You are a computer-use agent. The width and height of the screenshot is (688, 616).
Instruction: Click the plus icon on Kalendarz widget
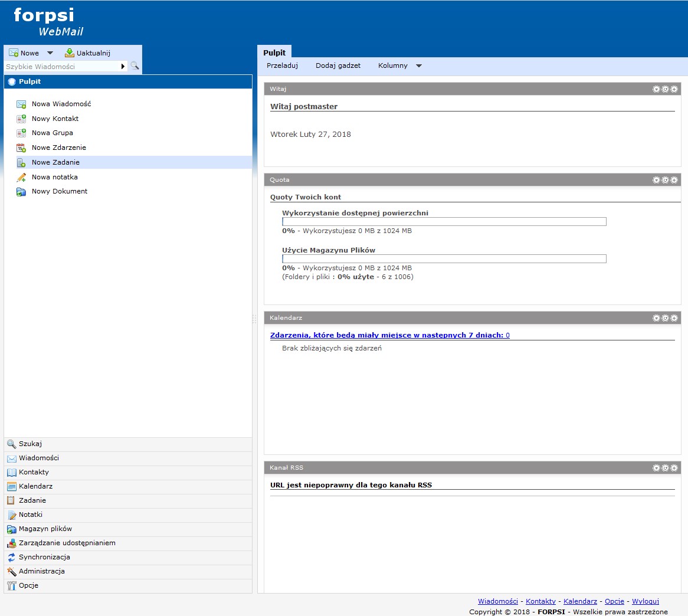(674, 318)
